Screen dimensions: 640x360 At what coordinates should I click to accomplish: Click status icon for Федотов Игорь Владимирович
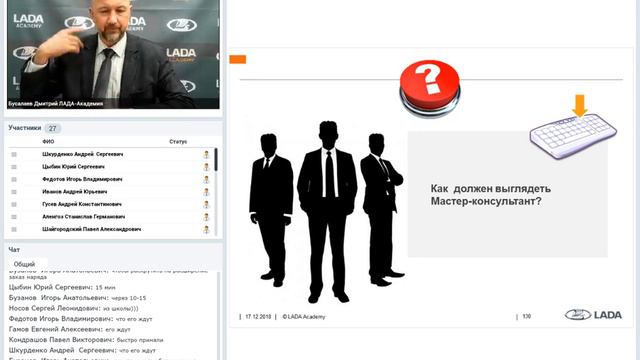[x=207, y=180]
